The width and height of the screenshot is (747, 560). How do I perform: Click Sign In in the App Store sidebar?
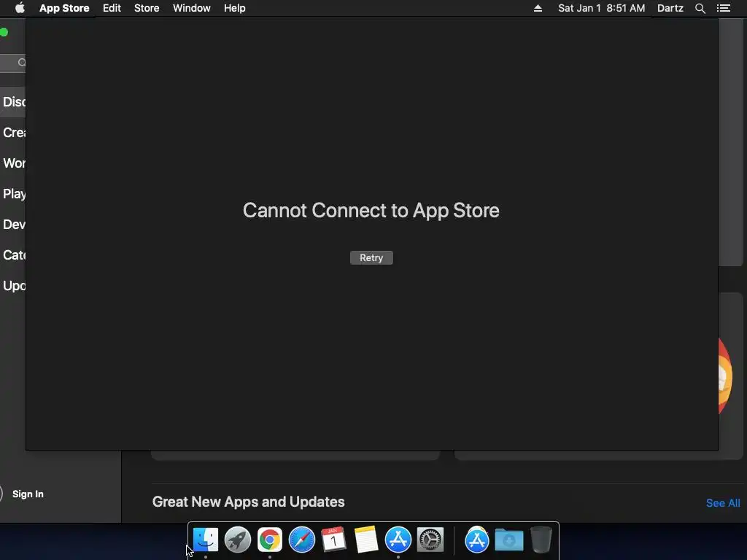(28, 494)
